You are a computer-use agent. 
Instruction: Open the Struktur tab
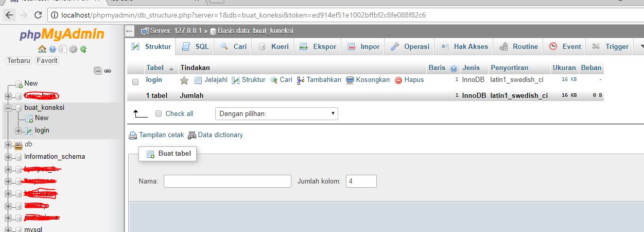151,46
